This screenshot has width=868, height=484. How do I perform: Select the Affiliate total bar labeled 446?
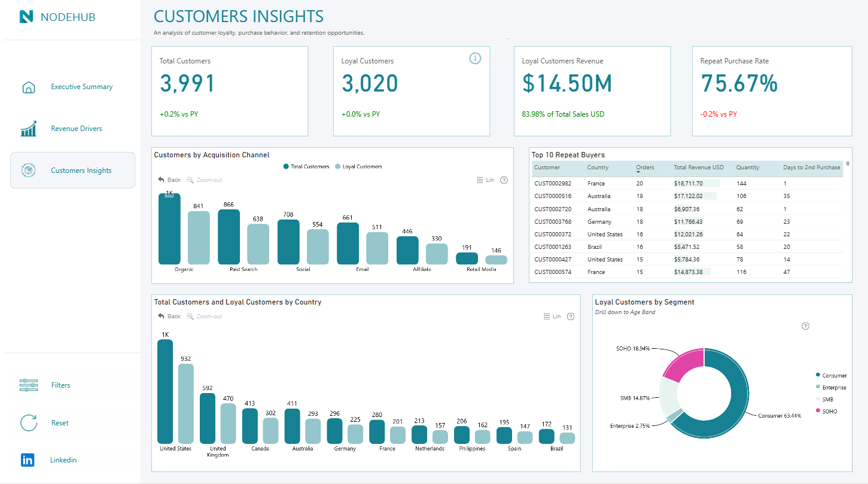pos(407,250)
